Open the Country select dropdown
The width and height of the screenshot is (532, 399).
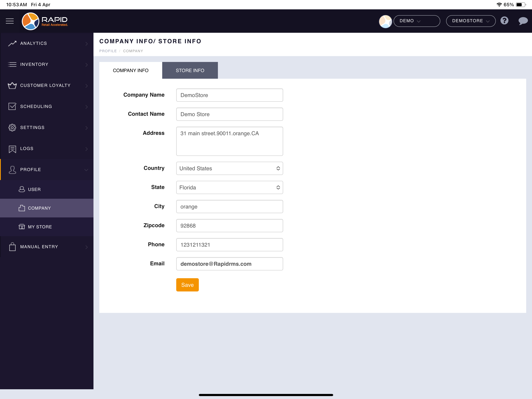[x=229, y=169]
